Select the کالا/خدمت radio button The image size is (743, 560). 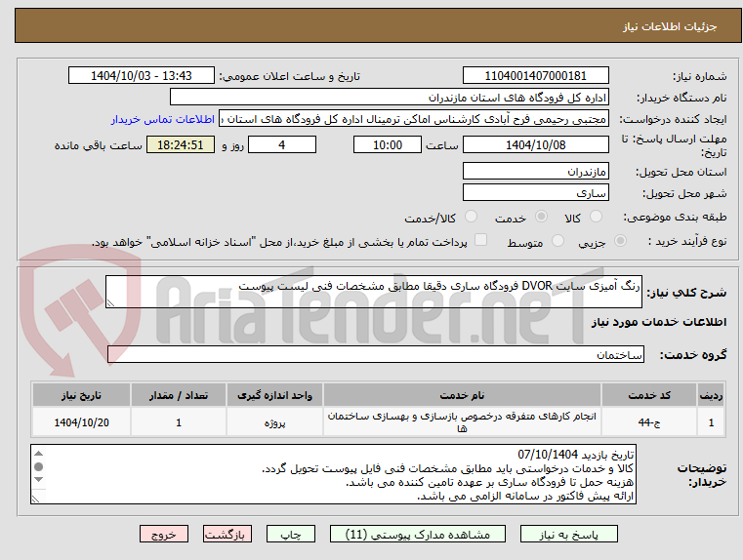click(471, 217)
